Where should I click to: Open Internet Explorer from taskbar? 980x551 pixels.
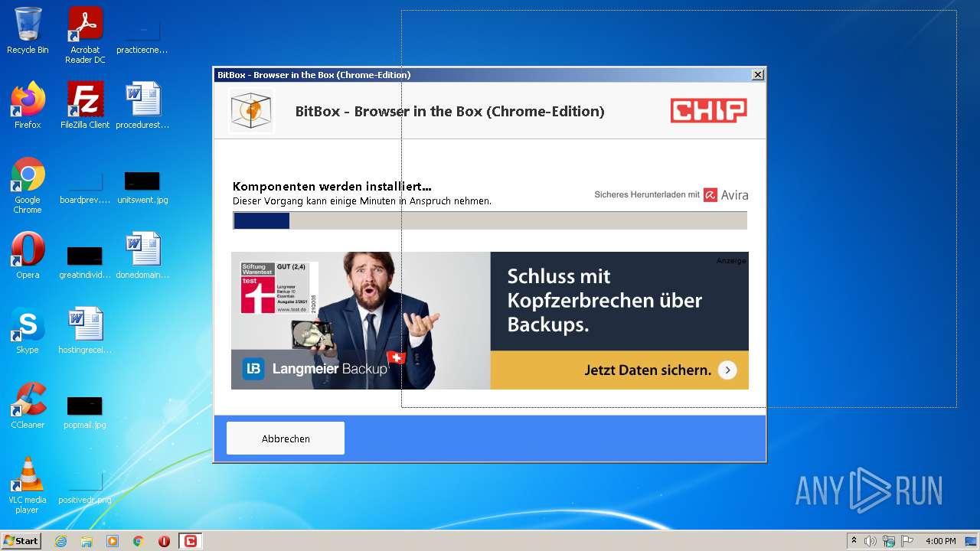click(60, 541)
